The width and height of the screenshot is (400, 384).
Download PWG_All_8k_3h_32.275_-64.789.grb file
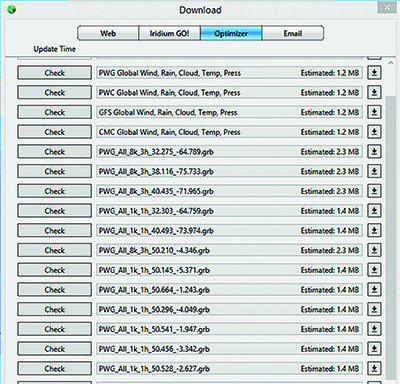click(374, 152)
